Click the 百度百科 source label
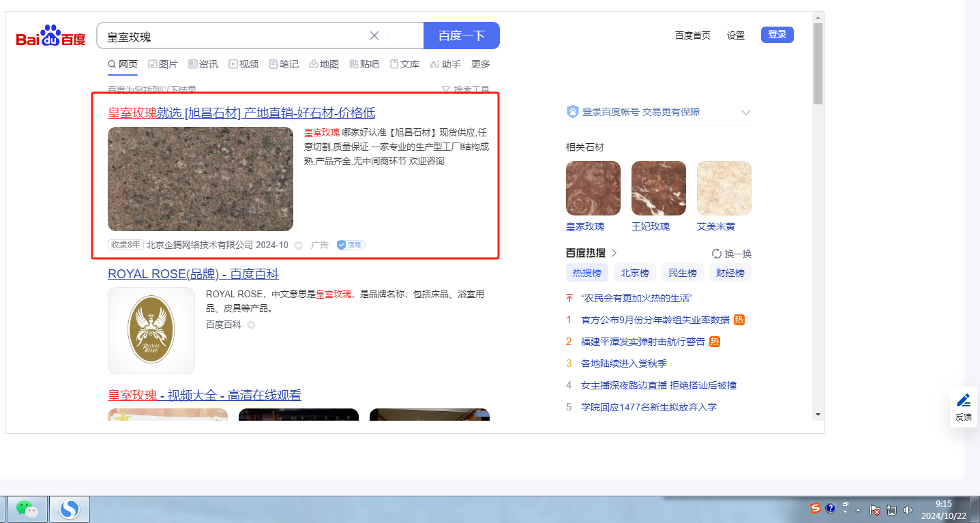980x523 pixels. pos(224,325)
